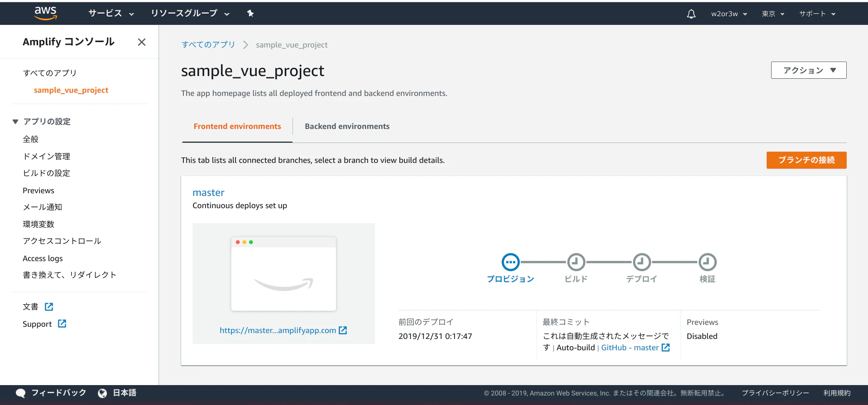Click the プロビジョン step circle icon

(510, 262)
